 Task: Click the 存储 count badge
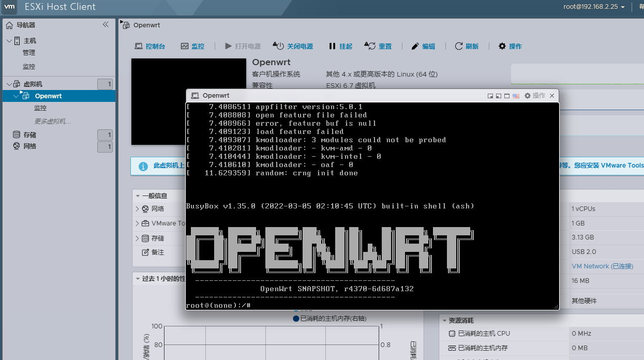[105, 135]
